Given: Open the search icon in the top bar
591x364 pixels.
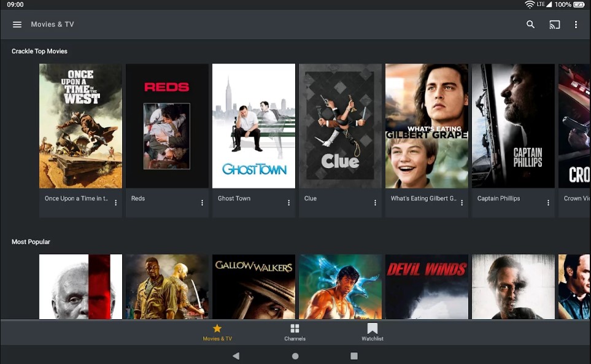Looking at the screenshot, I should pyautogui.click(x=530, y=25).
